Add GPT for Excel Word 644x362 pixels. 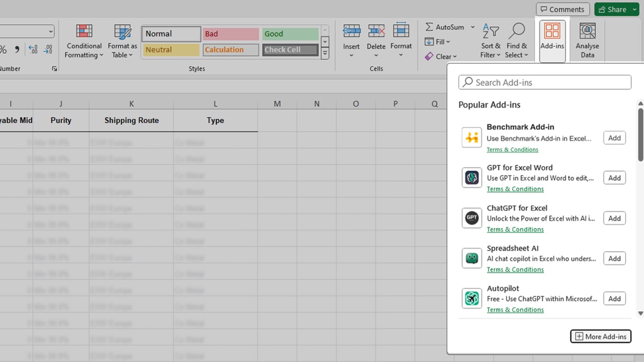(614, 178)
